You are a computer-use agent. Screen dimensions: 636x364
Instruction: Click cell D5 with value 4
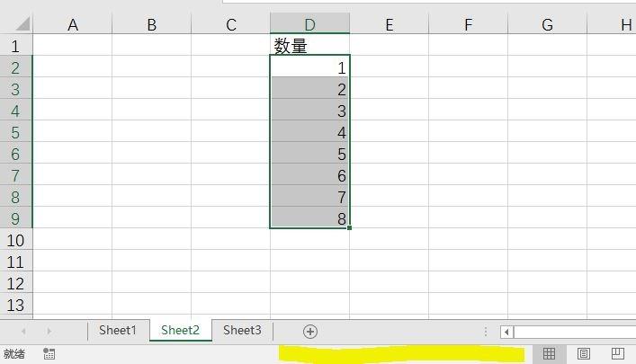coord(309,132)
